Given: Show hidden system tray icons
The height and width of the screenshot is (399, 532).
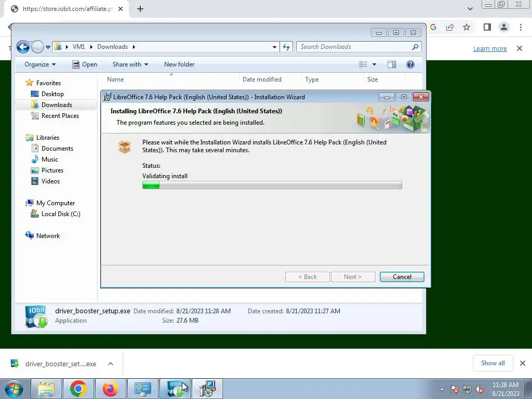Looking at the screenshot, I should point(442,389).
